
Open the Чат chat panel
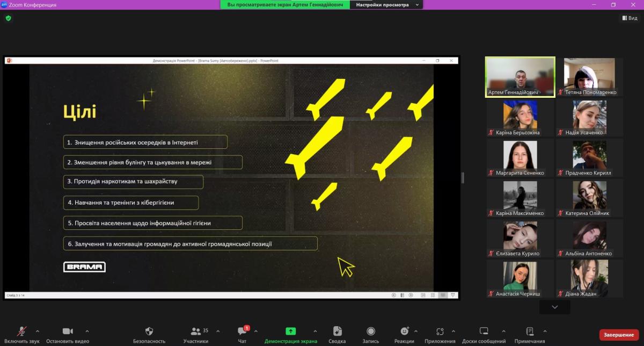pos(242,335)
